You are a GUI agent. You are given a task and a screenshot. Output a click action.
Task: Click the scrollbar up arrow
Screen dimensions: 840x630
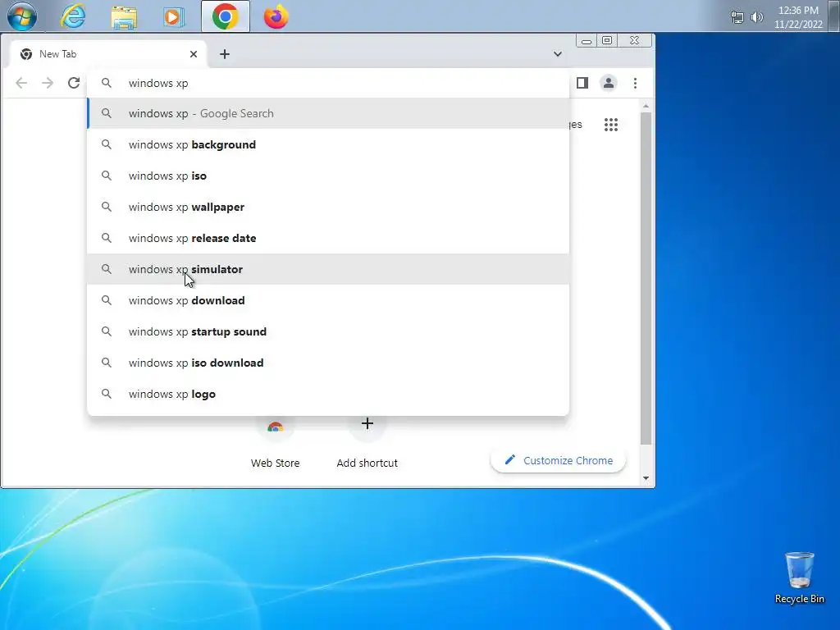(x=646, y=106)
